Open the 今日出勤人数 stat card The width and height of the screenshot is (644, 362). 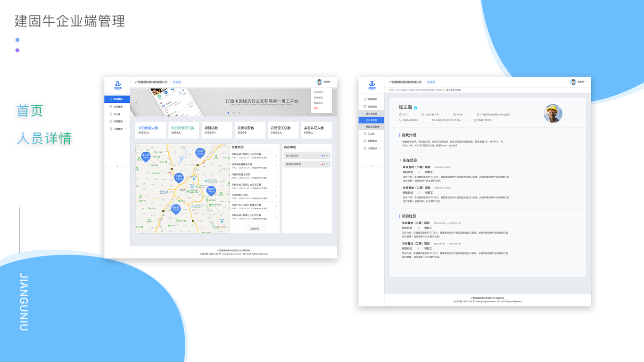(151, 130)
